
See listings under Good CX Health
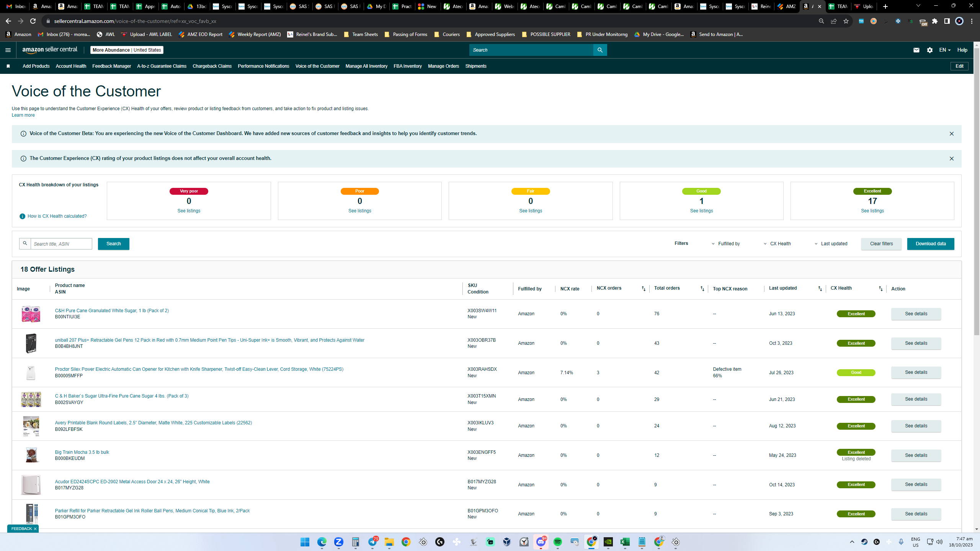tap(701, 211)
